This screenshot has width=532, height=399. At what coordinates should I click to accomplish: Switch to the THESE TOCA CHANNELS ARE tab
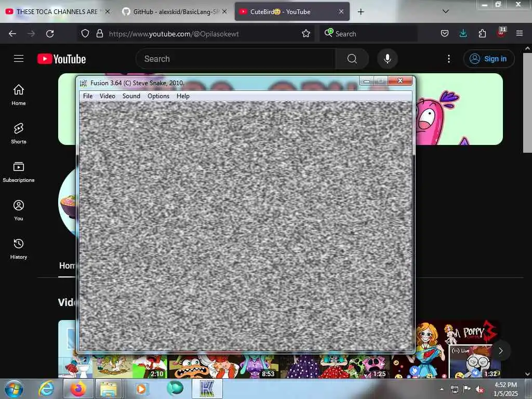click(57, 11)
